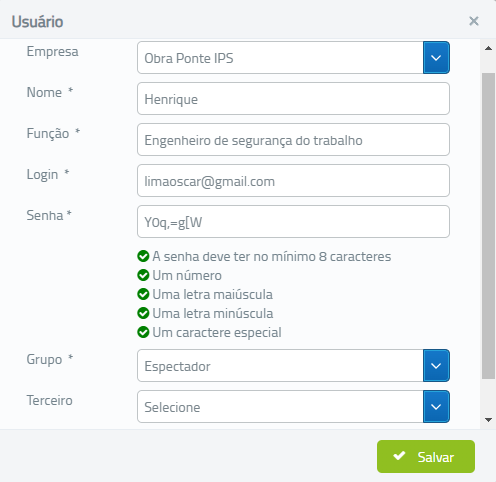The width and height of the screenshot is (496, 482).
Task: Click the scrollbar down arrow
Action: coord(488,420)
